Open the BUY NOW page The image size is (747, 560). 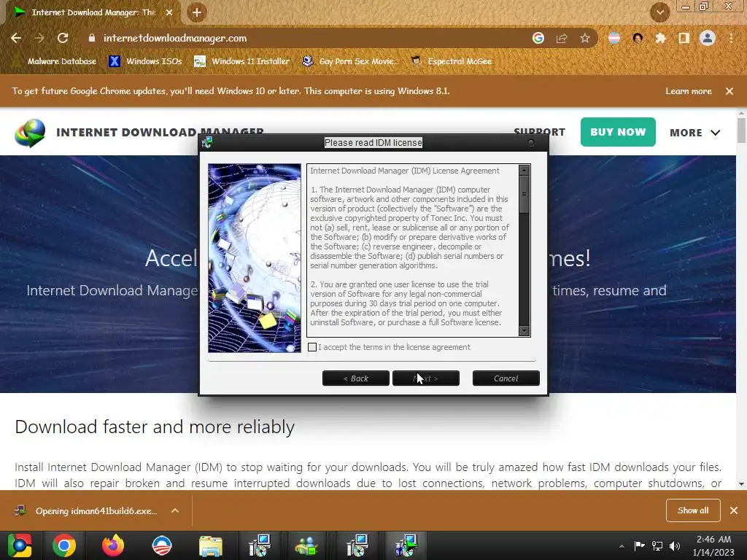[618, 132]
